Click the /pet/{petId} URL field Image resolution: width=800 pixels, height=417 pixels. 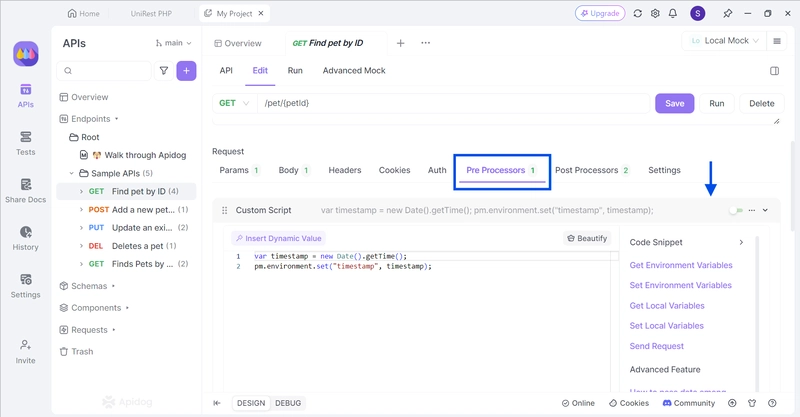click(x=454, y=103)
